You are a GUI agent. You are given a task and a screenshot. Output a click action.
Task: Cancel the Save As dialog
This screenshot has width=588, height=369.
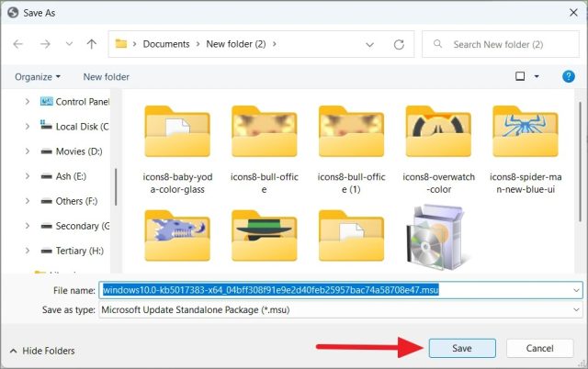pyautogui.click(x=539, y=349)
